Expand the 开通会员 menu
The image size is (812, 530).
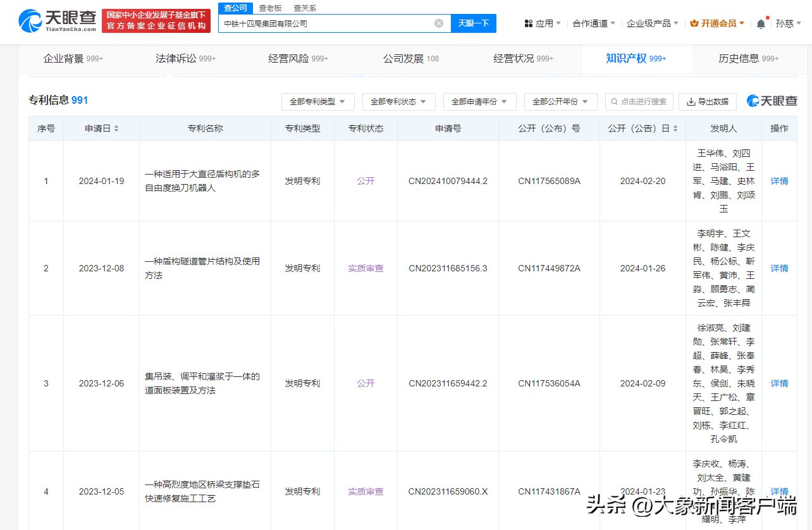tap(717, 23)
